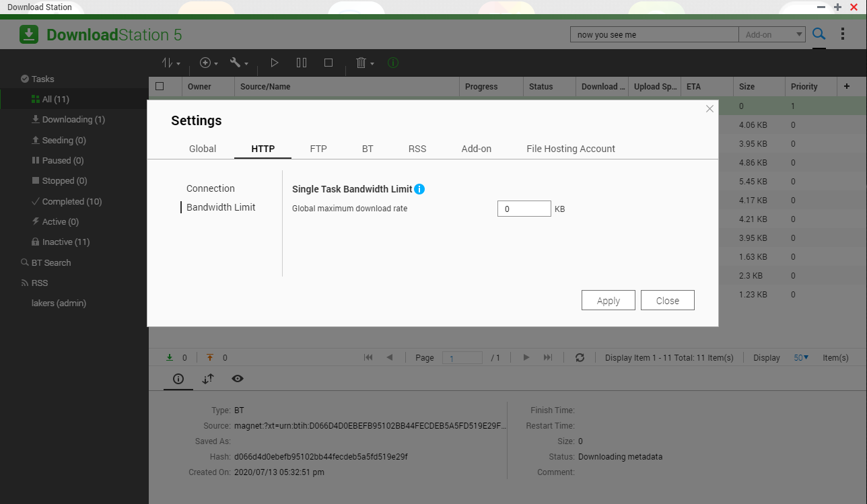Open the eye detail tab icon

[238, 379]
